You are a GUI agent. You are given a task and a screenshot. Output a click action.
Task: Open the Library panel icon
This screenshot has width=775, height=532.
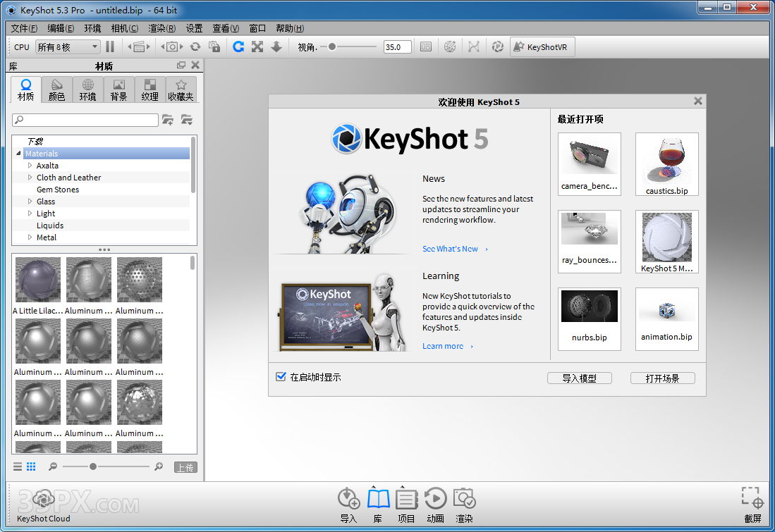click(378, 500)
